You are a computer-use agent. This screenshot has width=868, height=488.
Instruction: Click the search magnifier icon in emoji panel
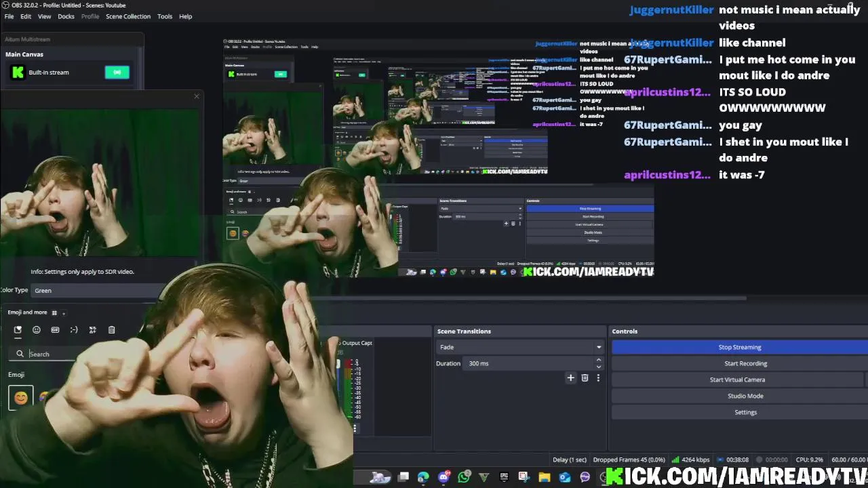(x=20, y=354)
